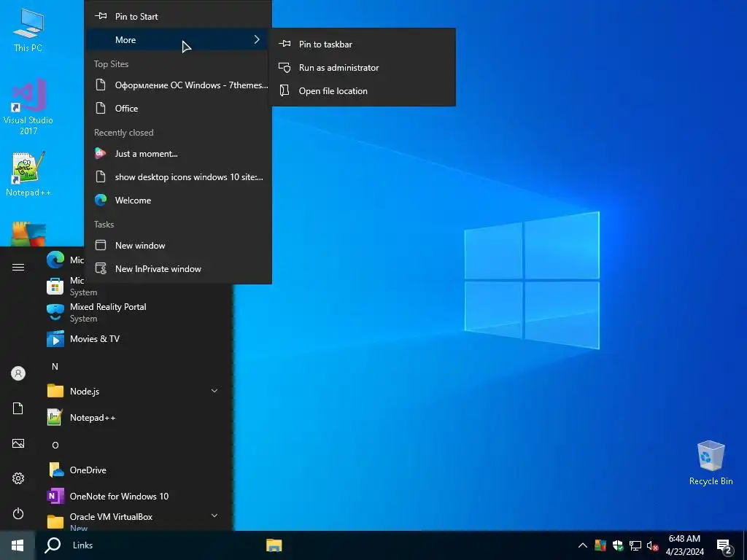
Task: Choose Open file location
Action: pyautogui.click(x=362, y=91)
